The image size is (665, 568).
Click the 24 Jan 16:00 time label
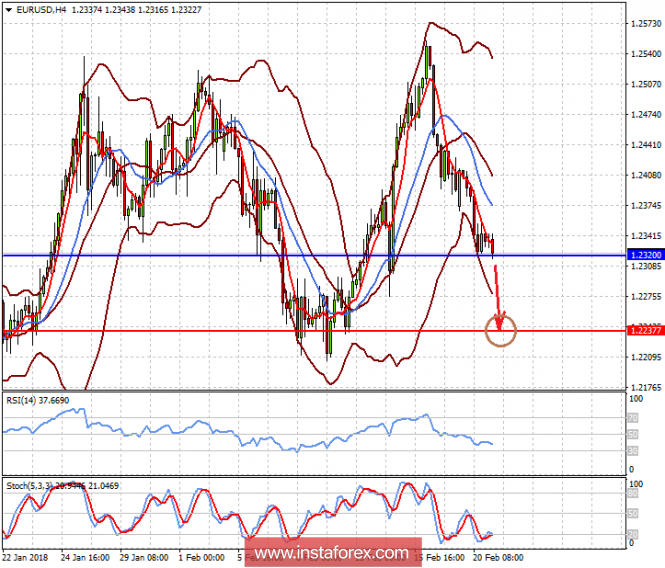pos(85,557)
